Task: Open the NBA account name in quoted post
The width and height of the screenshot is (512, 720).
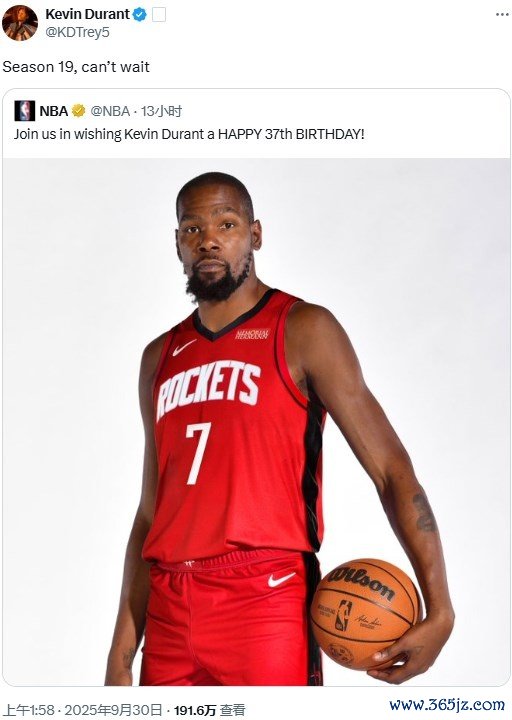Action: coord(54,111)
